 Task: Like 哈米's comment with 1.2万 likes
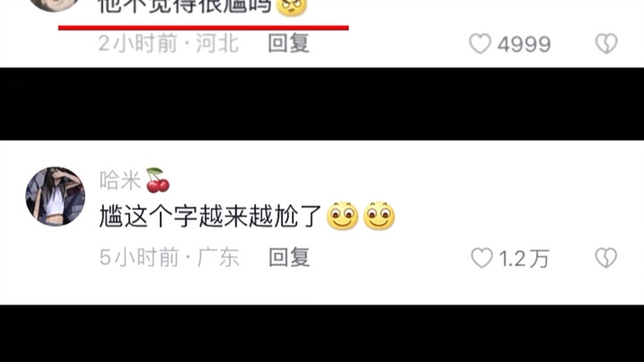click(x=481, y=258)
